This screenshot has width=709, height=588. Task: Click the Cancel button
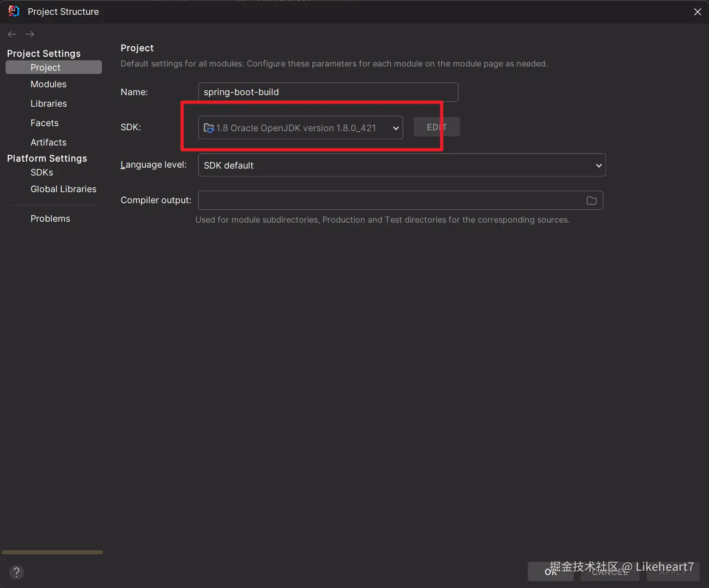(610, 572)
